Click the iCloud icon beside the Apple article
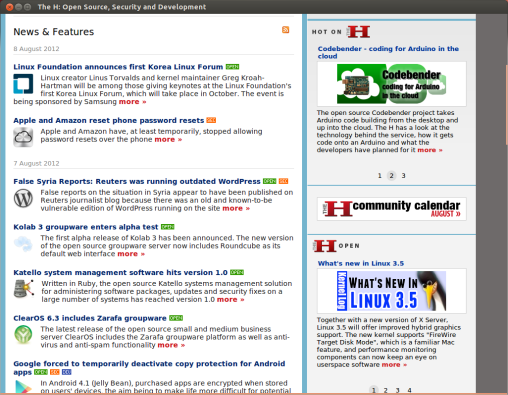Screen dimensions: 508x395 23,137
